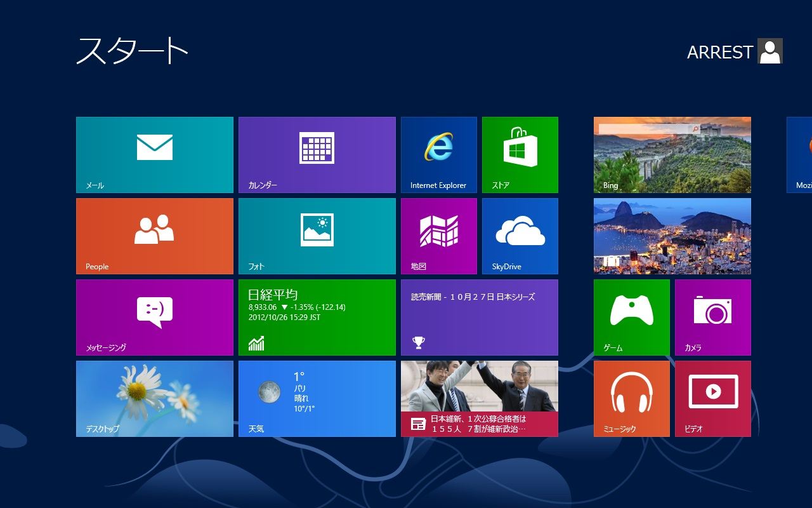
Task: Open the People tile
Action: pos(155,236)
